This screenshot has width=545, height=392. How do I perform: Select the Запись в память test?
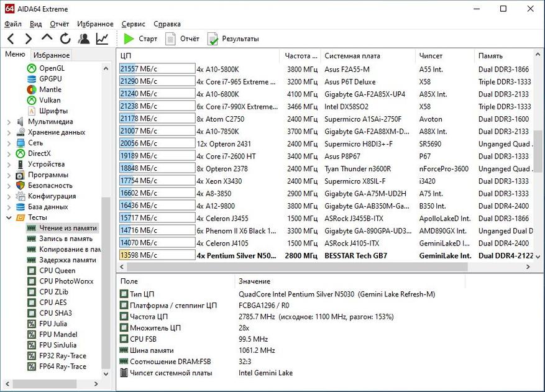pos(66,239)
